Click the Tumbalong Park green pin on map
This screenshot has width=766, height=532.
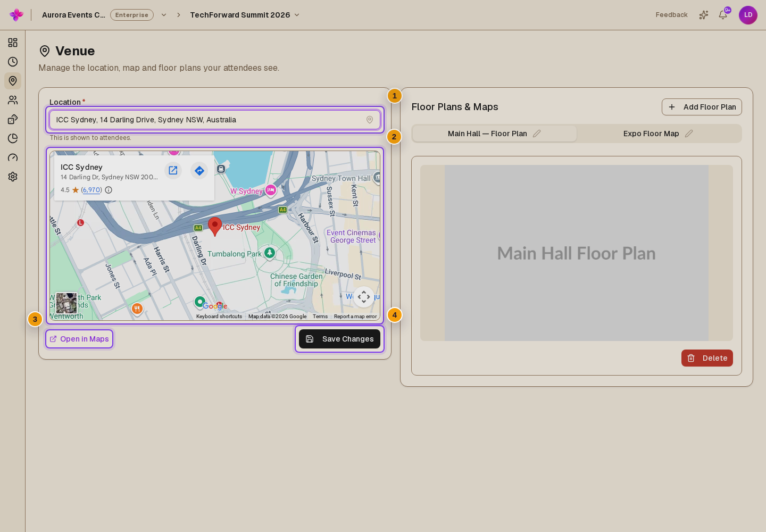coord(270,253)
